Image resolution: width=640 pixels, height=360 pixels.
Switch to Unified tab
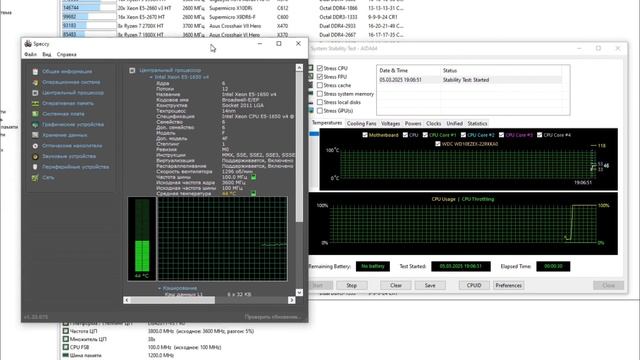click(x=454, y=123)
